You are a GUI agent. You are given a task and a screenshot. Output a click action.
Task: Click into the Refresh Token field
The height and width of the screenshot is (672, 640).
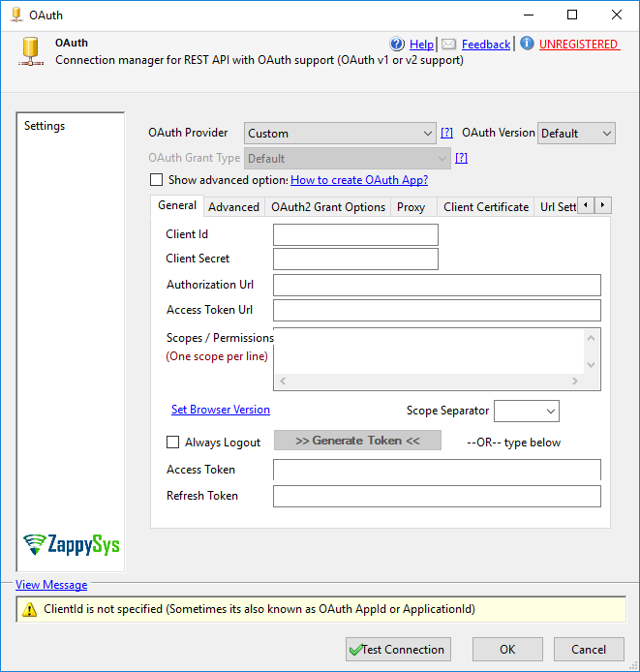[x=437, y=497]
